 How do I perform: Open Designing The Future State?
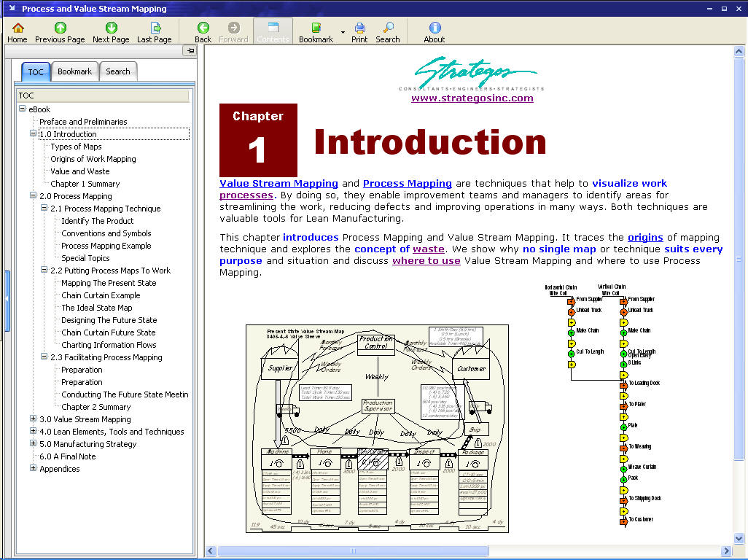(109, 320)
